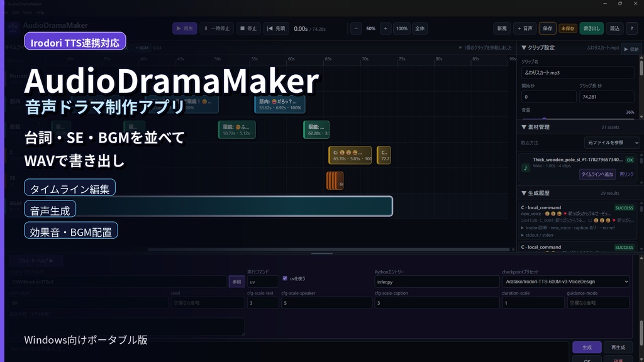Select the orange SE clip stack

tap(335, 180)
